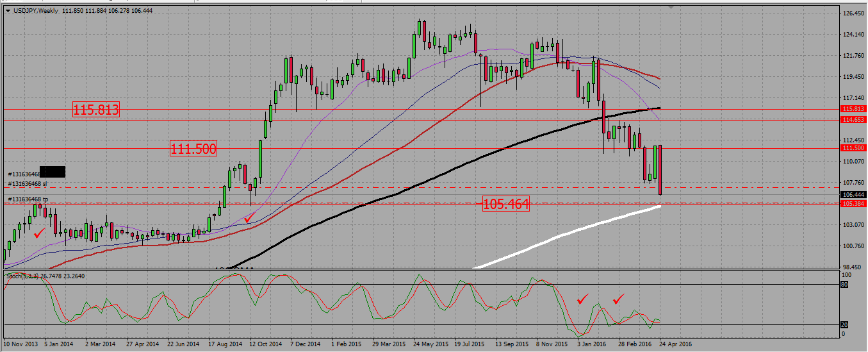The image size is (868, 352).
Task: Click the 110.070 value on the price scale
Action: 853,162
